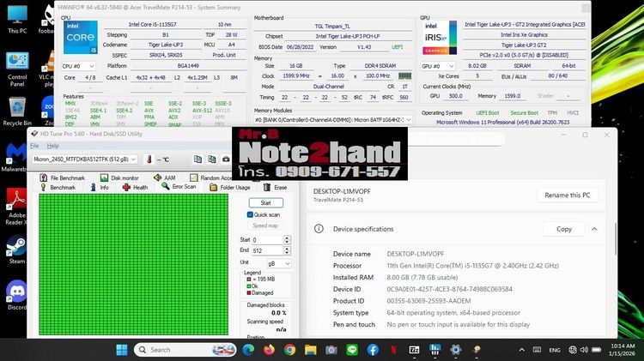Click the ENG language indicator
The image size is (644, 361).
(555, 350)
